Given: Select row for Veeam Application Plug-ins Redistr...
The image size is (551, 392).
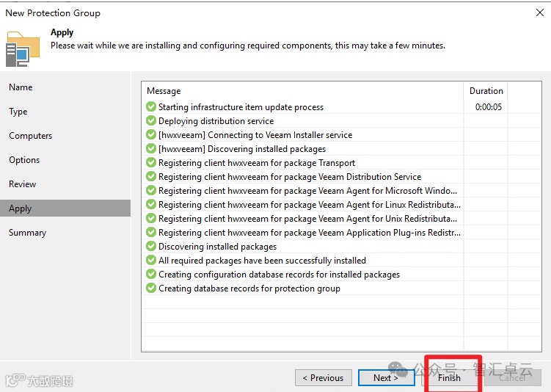Looking at the screenshot, I should 310,233.
